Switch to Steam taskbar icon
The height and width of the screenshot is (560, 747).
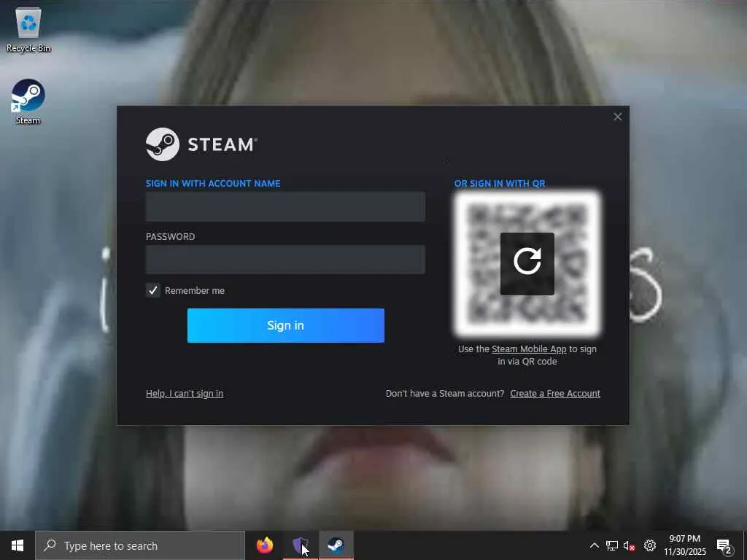(x=336, y=545)
